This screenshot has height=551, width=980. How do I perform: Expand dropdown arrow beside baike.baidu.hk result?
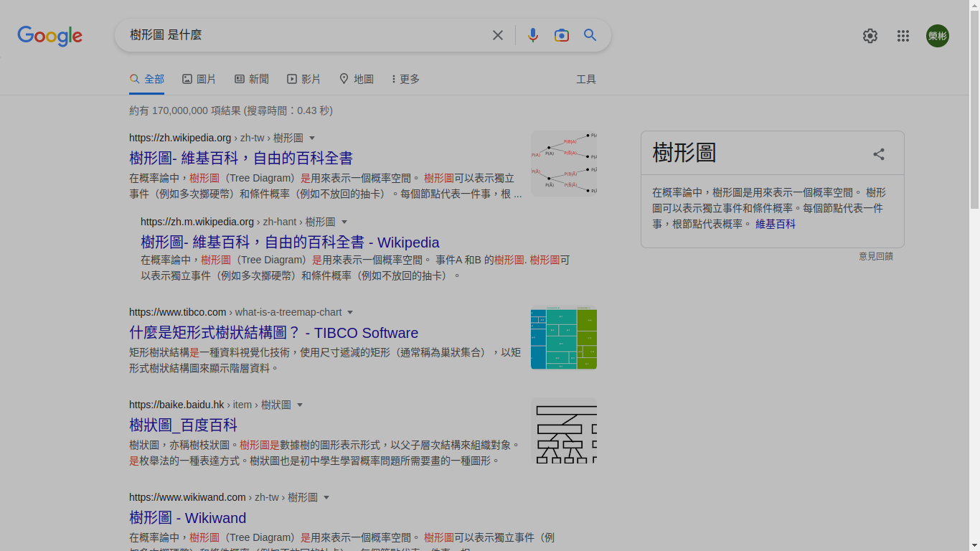coord(300,405)
